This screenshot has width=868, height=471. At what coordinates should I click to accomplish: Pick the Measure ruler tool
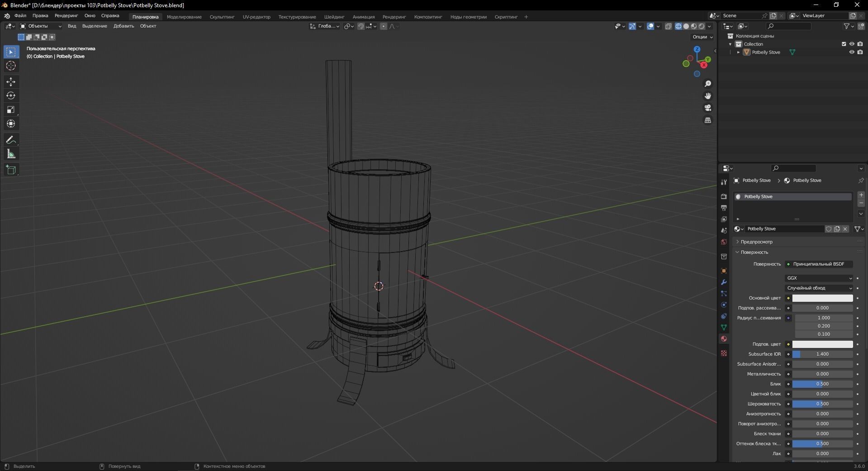pyautogui.click(x=11, y=154)
